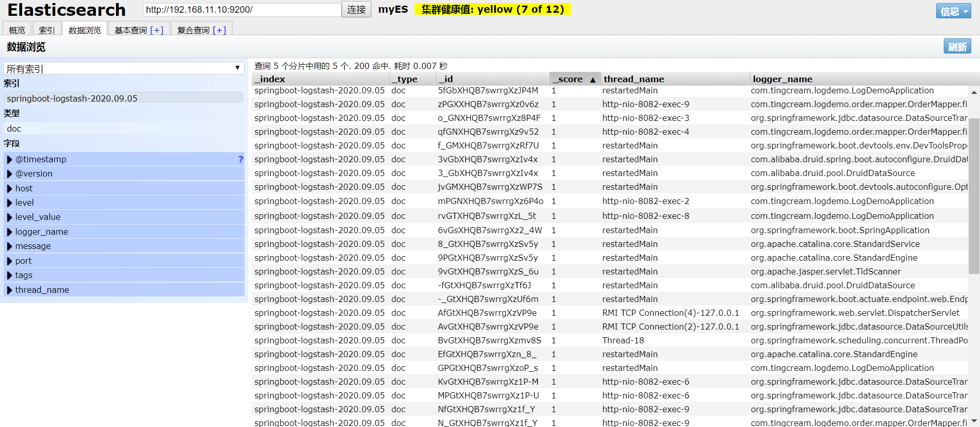Open the 所有索引 index dropdown
The image size is (980, 427).
(124, 68)
